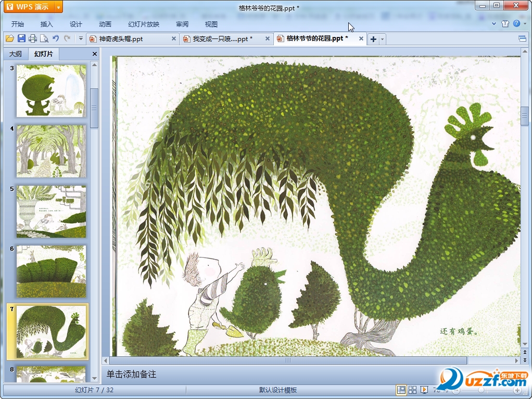Click zoom in plus button
The image size is (532, 399).
[517, 391]
